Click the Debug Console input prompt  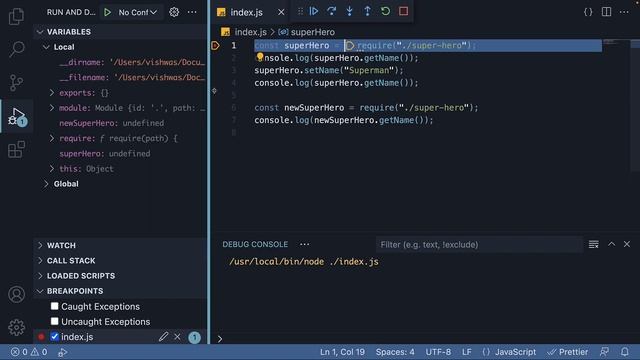(424, 338)
